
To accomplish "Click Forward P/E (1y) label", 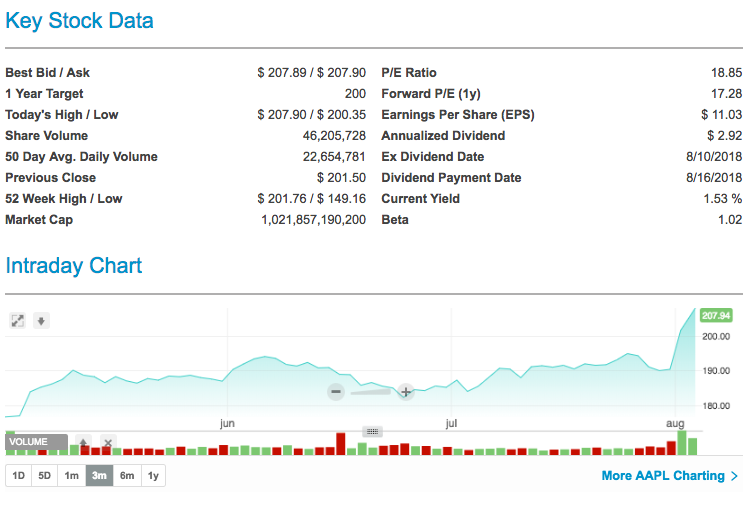I will (431, 94).
